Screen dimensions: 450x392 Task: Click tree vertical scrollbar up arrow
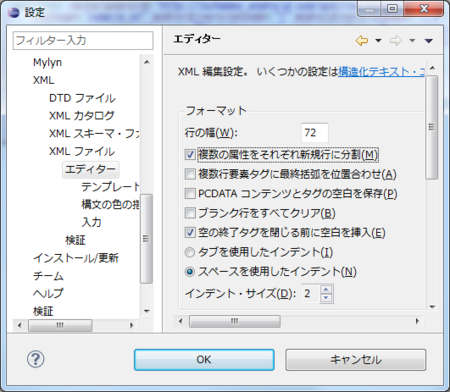pyautogui.click(x=147, y=62)
